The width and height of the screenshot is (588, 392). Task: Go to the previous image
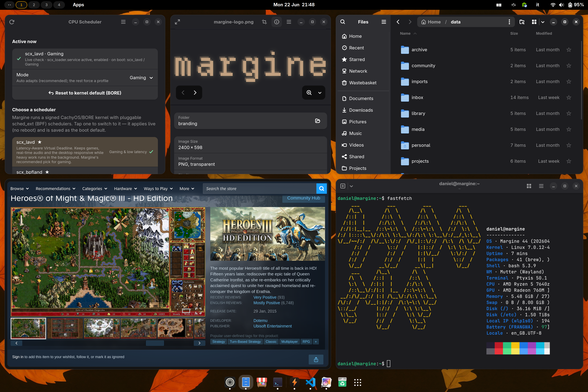(183, 93)
